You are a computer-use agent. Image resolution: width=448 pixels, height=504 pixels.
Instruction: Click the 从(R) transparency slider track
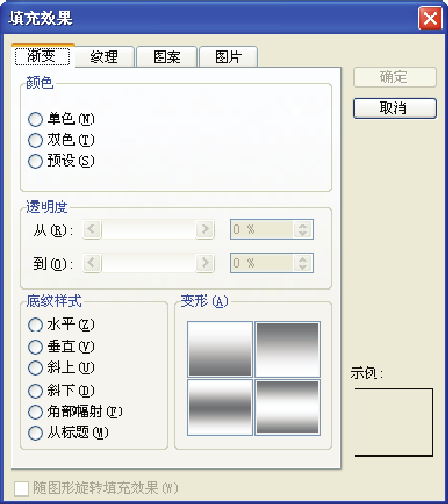point(149,229)
